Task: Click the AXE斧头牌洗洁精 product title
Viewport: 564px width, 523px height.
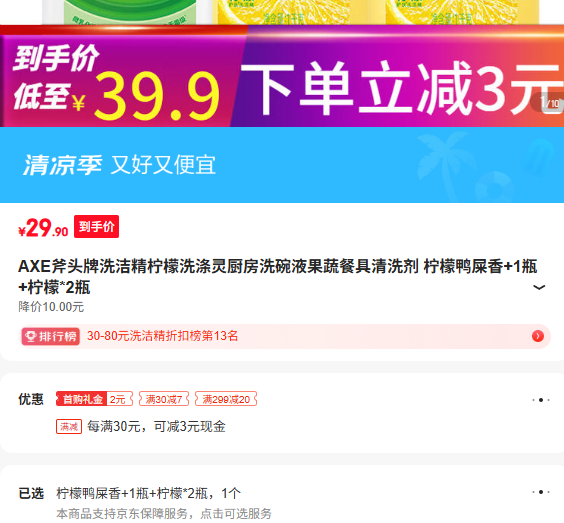Action: click(277, 277)
